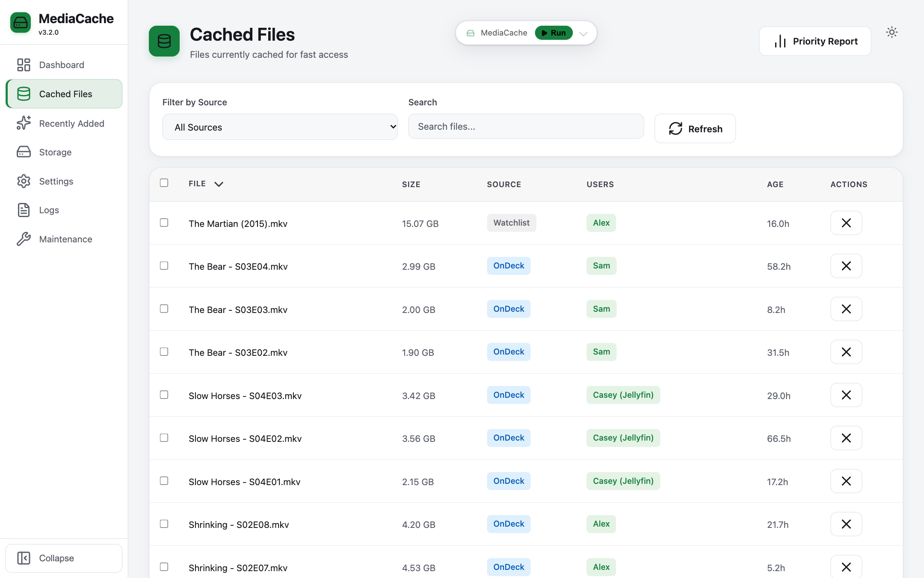Check Shrinking - S02E08.mkv checkbox
This screenshot has height=578, width=924.
tap(164, 524)
